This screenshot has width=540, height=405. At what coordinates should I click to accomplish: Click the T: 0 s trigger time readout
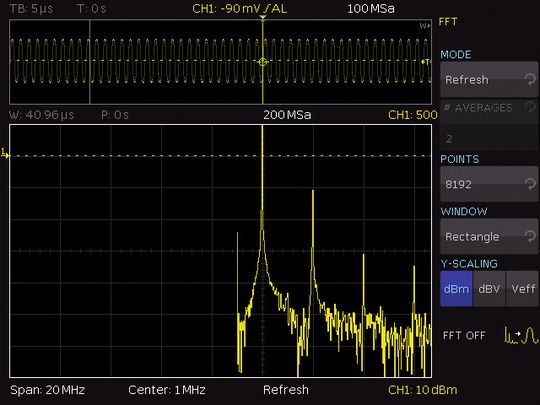point(92,8)
